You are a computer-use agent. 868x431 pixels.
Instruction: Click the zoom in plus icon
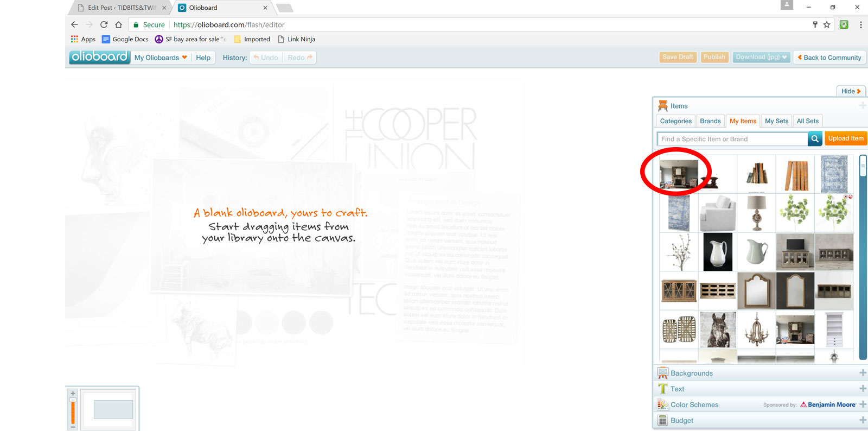[73, 394]
